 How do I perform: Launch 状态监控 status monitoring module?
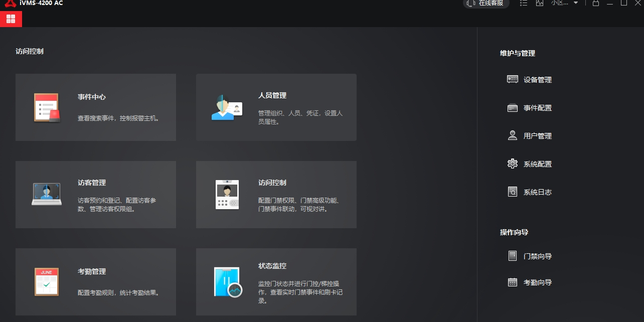click(276, 282)
